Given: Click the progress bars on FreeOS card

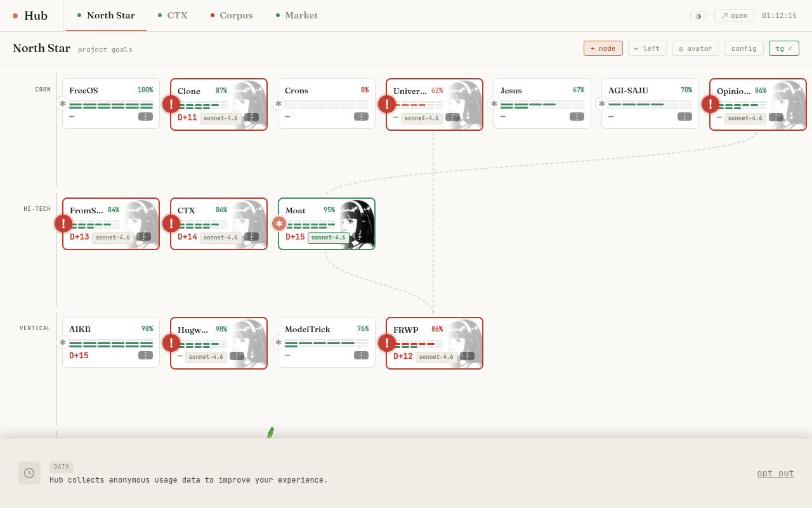Looking at the screenshot, I should (111, 105).
